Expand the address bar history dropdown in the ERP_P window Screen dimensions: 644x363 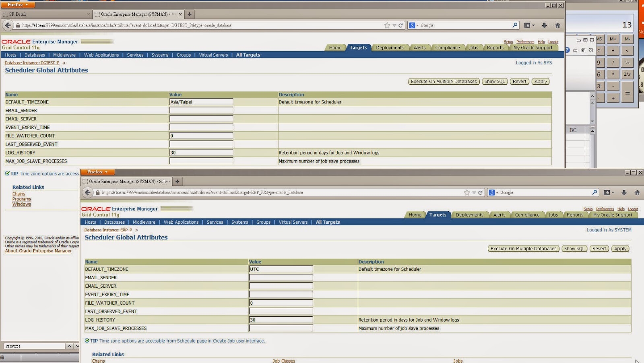474,193
